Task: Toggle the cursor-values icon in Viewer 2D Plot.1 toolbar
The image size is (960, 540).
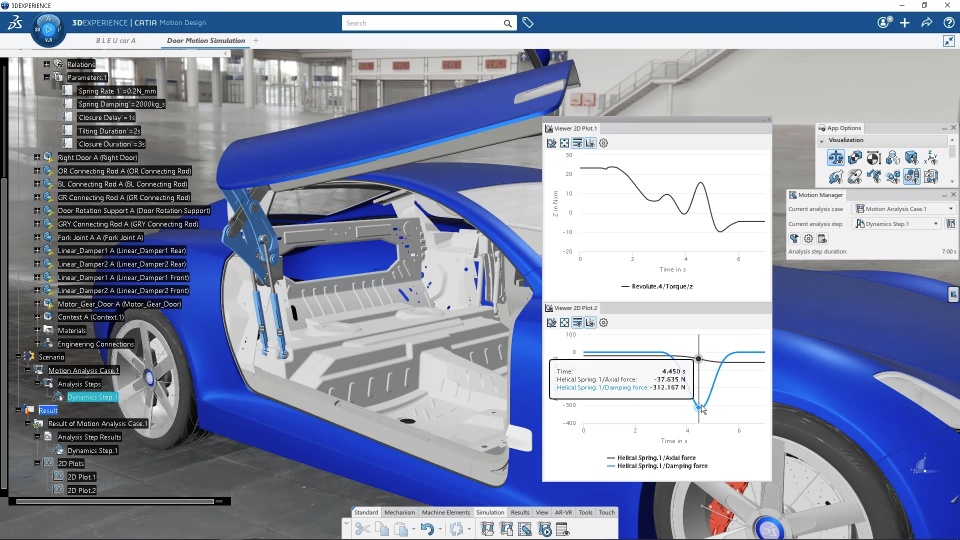Action: [590, 143]
